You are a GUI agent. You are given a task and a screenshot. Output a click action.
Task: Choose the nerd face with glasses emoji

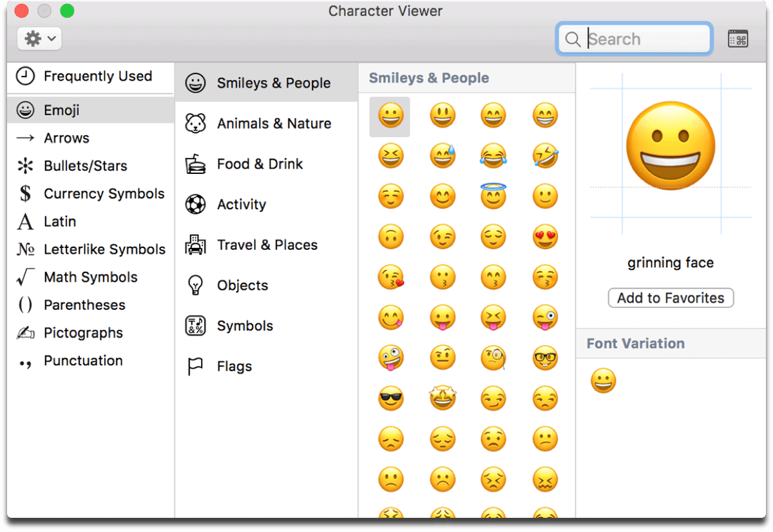click(545, 358)
